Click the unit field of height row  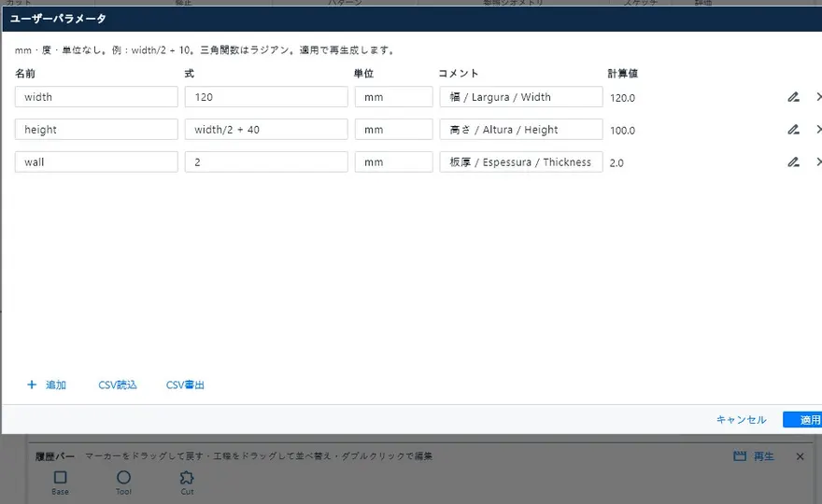click(x=393, y=130)
